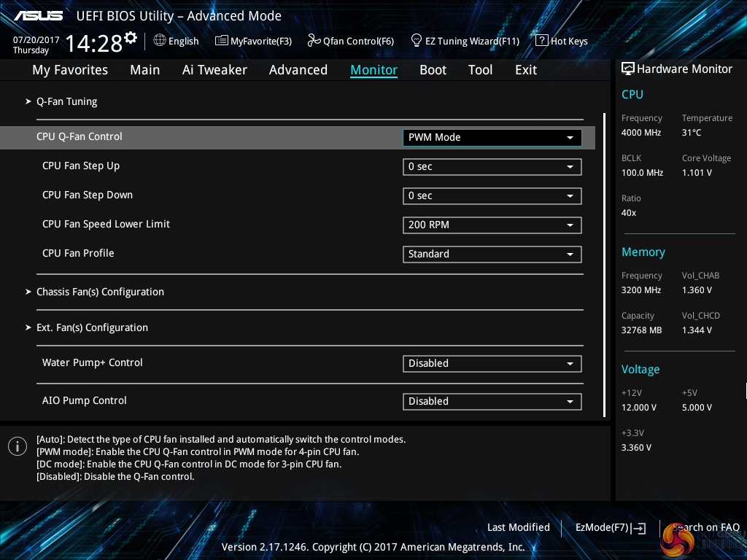Click the MyFavorite list icon
Image resolution: width=747 pixels, height=560 pixels.
(x=222, y=41)
